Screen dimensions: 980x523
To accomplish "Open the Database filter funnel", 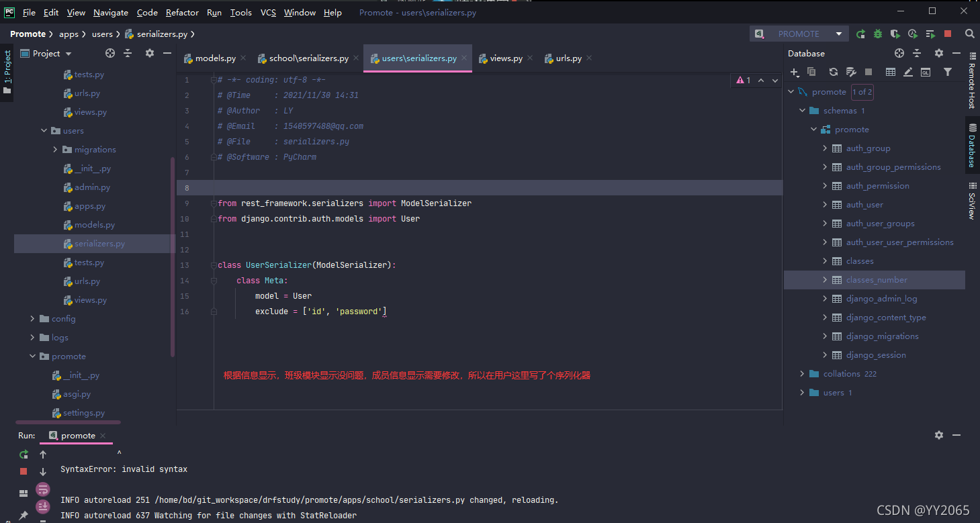I will coord(948,72).
